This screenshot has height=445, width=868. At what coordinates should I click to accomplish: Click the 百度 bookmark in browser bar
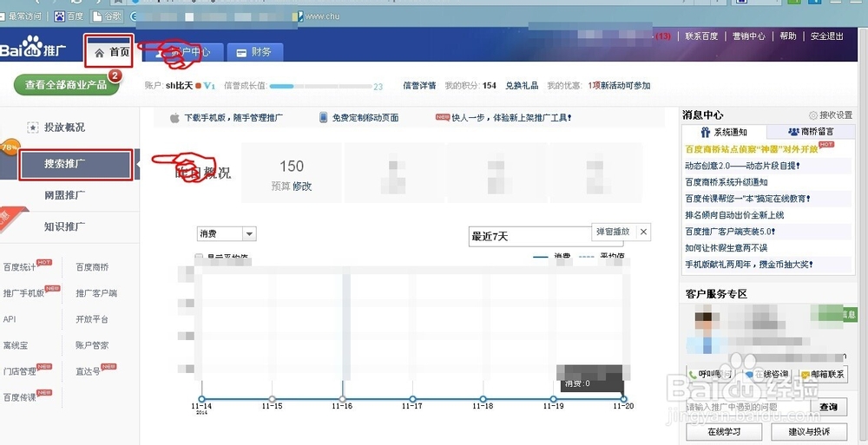coord(69,16)
